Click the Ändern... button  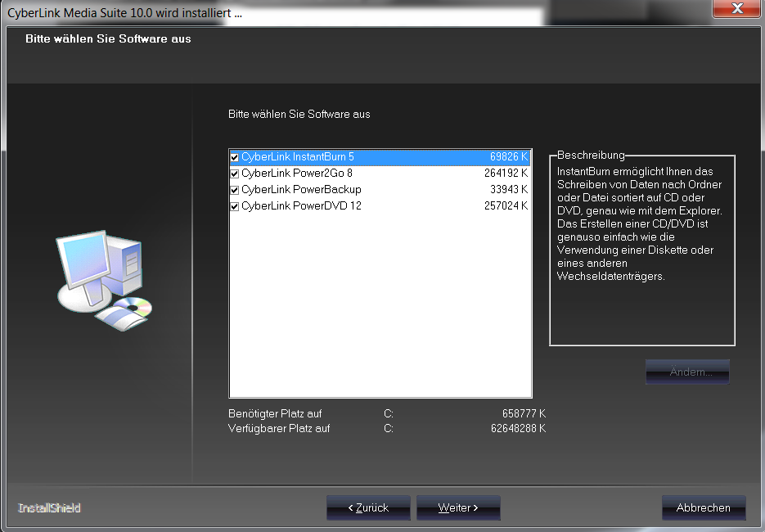pyautogui.click(x=687, y=372)
